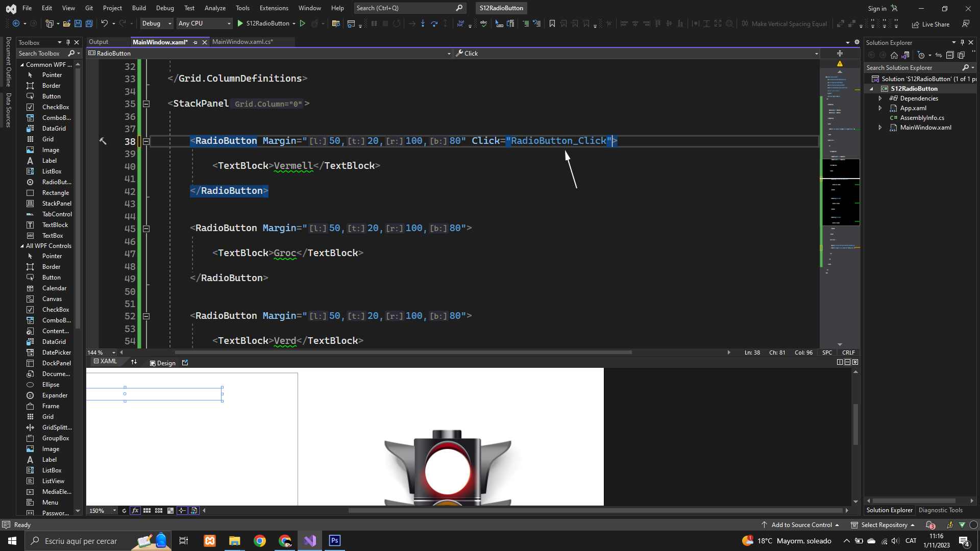Toggle the designer show grid button
The height and width of the screenshot is (551, 980).
pyautogui.click(x=147, y=511)
